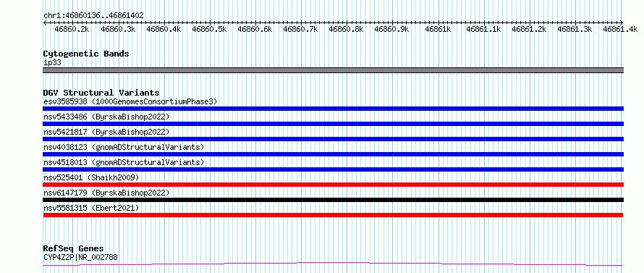The height and width of the screenshot is (273, 644).
Task: Open the nsv5433486 (ByrskaBishop2022) label
Action: pos(106,117)
